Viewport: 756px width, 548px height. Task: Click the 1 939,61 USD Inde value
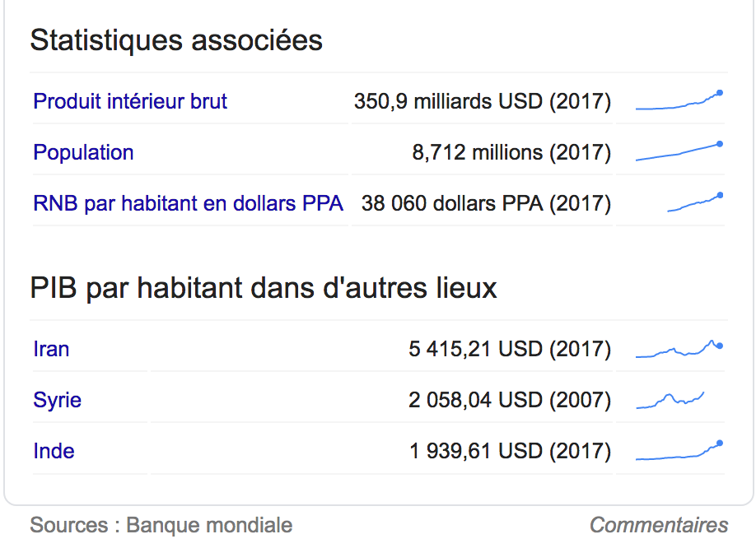510,451
